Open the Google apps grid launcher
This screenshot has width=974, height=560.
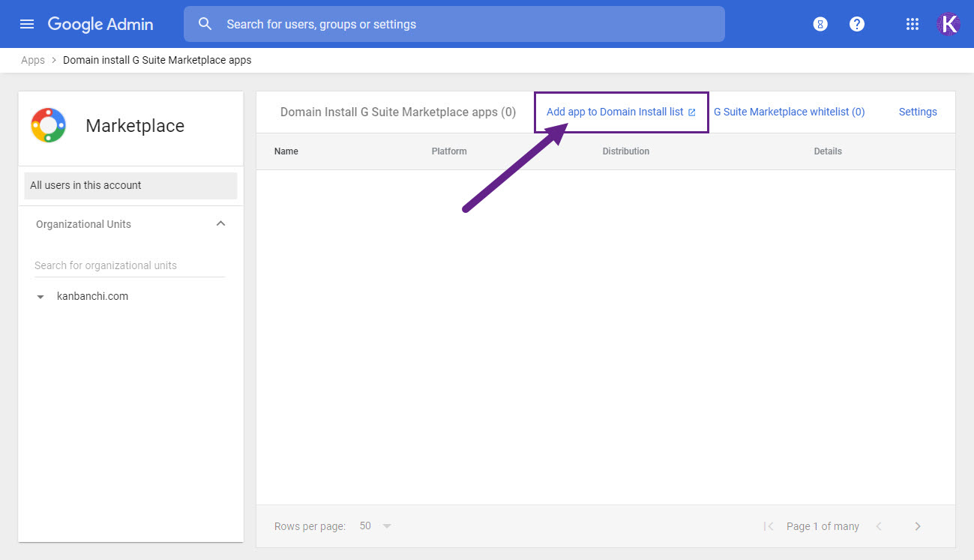[913, 24]
